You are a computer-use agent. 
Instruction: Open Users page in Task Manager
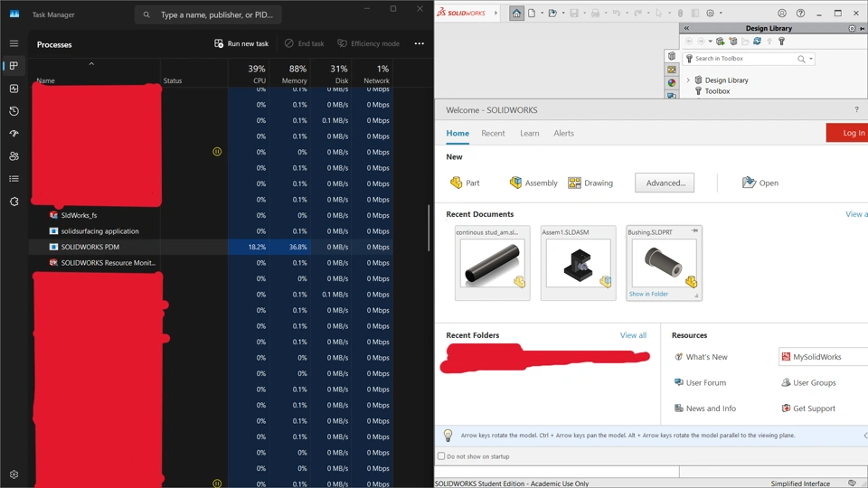14,156
